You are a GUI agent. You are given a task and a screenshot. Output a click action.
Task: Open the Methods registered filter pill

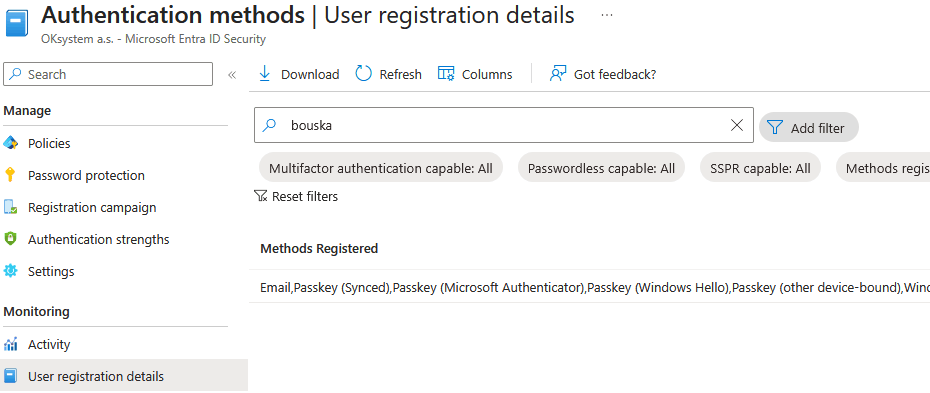tap(883, 168)
